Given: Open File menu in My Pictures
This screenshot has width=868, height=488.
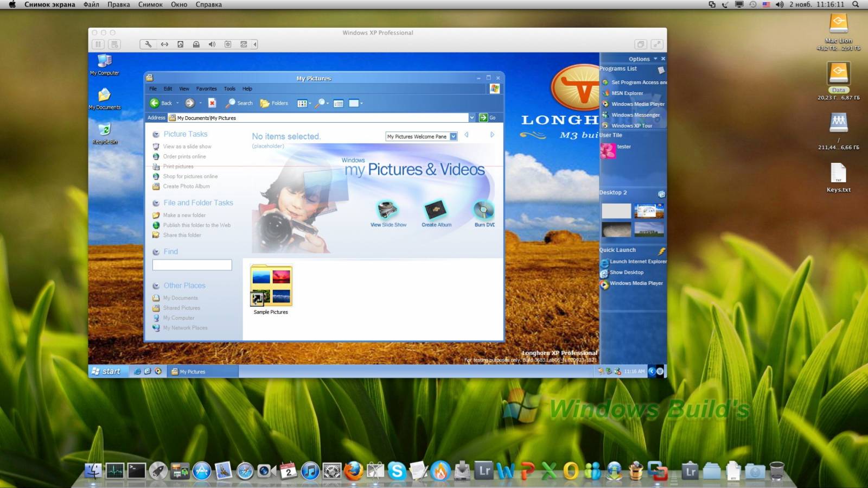Looking at the screenshot, I should [153, 88].
